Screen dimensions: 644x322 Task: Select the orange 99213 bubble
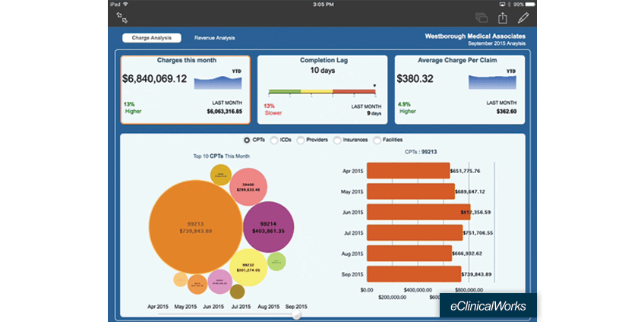(195, 227)
